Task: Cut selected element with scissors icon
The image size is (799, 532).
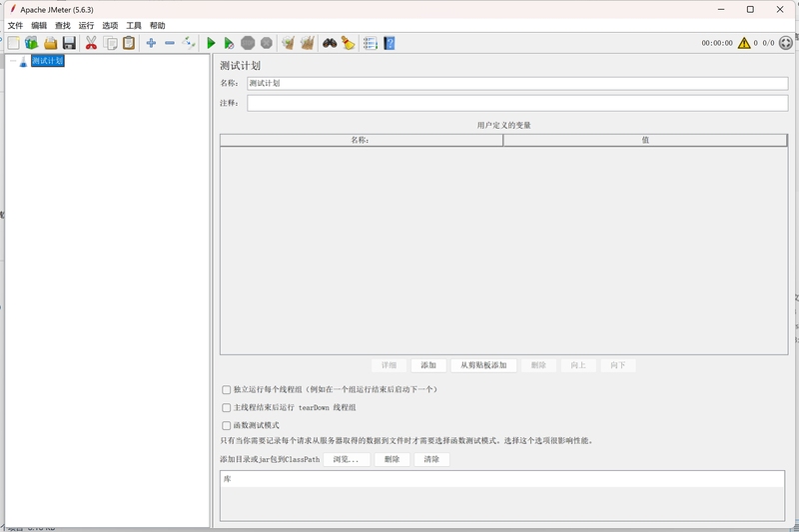Action: tap(91, 43)
